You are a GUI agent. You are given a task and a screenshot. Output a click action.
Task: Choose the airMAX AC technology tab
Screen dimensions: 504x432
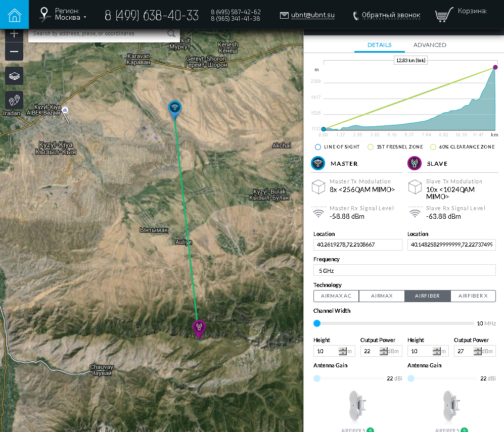point(336,296)
